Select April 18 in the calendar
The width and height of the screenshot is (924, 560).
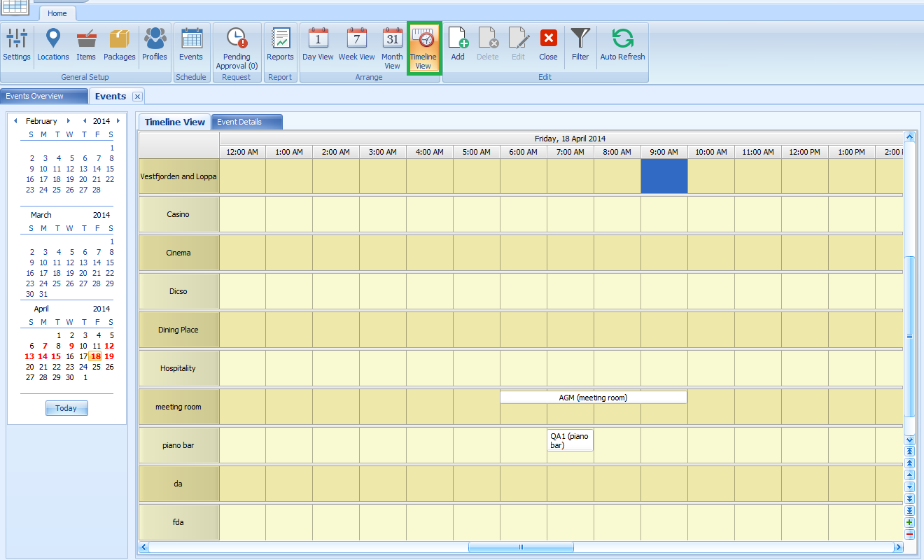[94, 356]
